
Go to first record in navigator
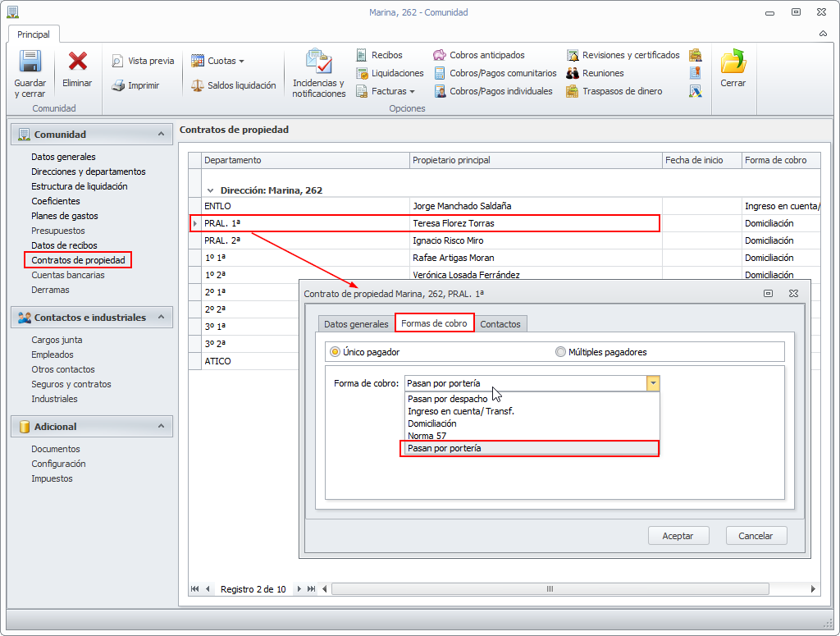194,589
